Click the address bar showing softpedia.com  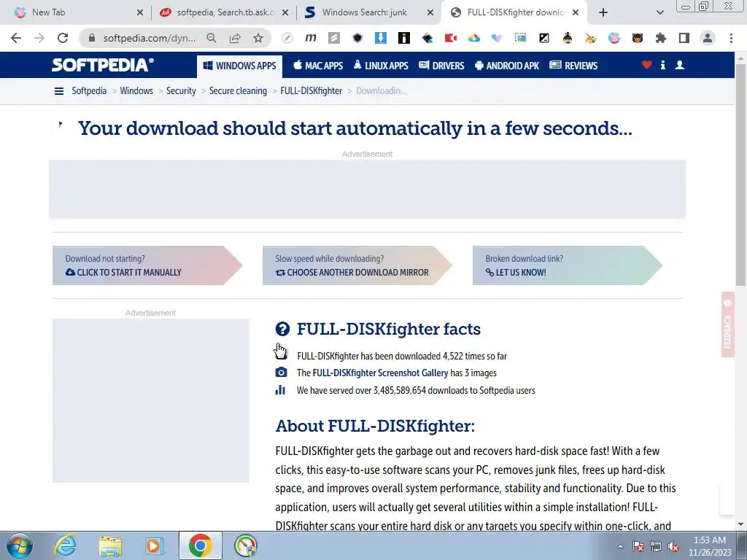[149, 38]
